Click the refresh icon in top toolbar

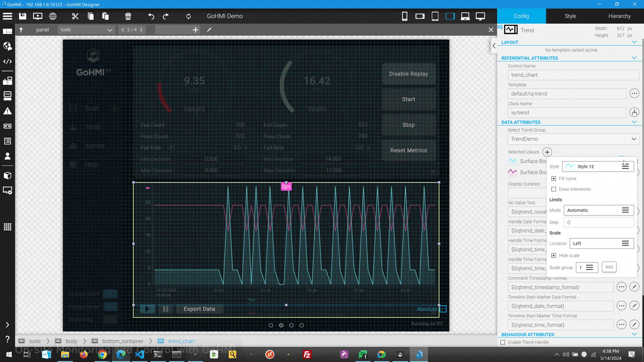[x=189, y=16]
